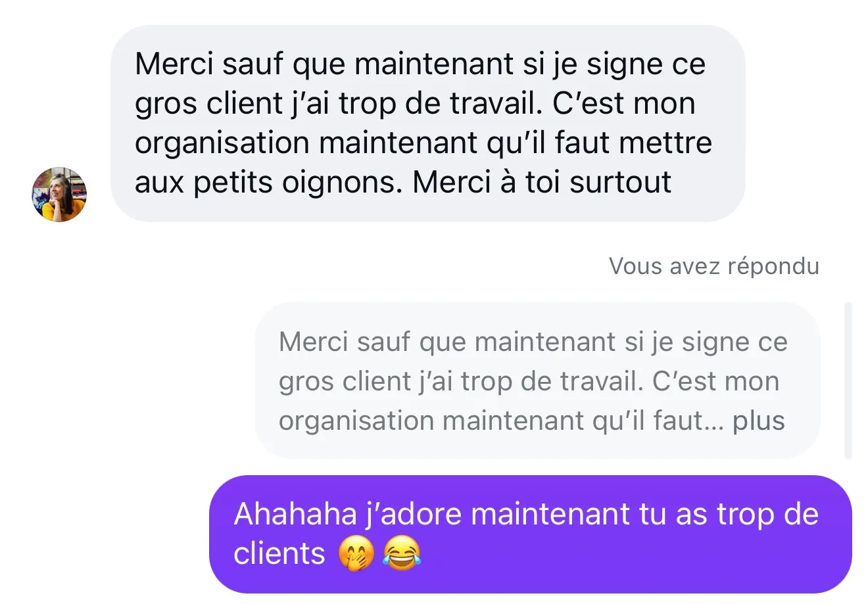Image resolution: width=868 pixels, height=604 pixels.
Task: Expand quoted message with the "plus" link
Action: [759, 421]
